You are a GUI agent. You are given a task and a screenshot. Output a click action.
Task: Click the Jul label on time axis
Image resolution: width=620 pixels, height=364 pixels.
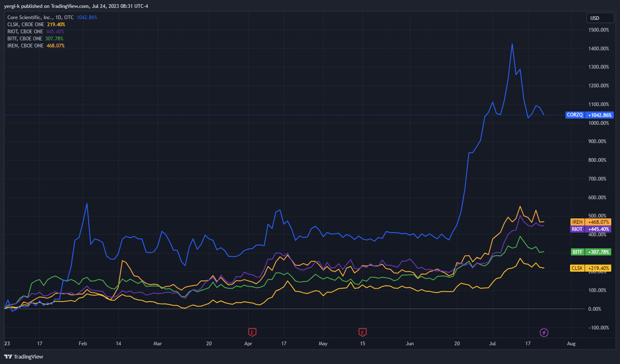coord(492,344)
